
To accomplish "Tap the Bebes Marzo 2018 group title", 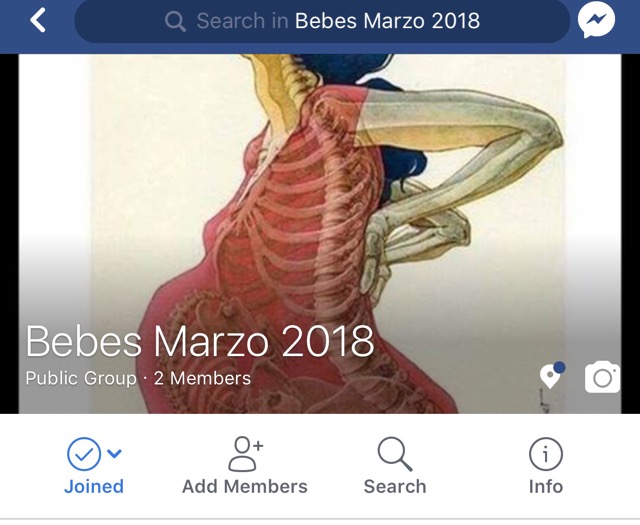I will pyautogui.click(x=200, y=341).
